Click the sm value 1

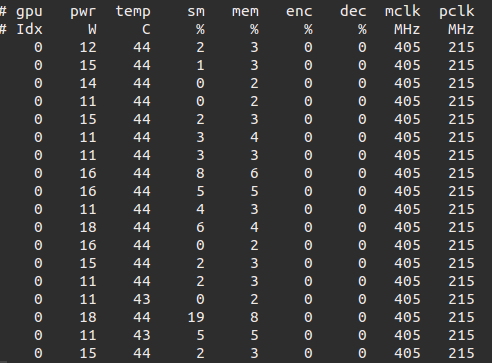(x=200, y=65)
